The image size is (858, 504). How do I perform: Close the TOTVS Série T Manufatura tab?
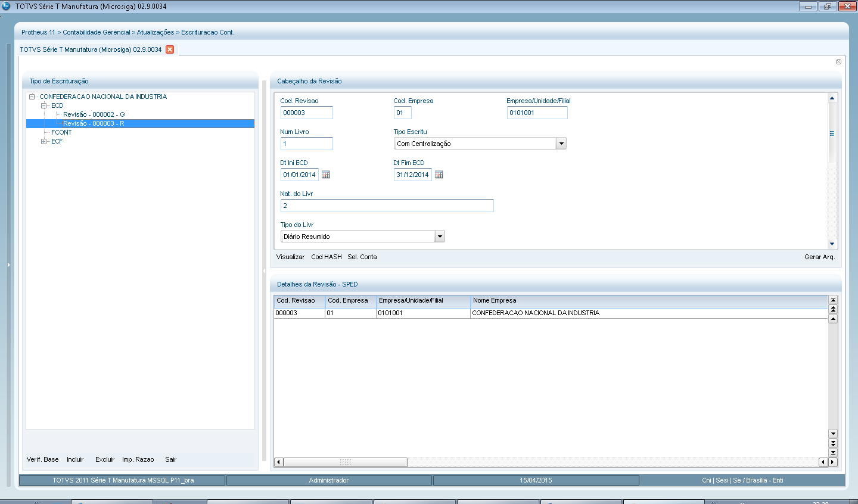(x=170, y=49)
